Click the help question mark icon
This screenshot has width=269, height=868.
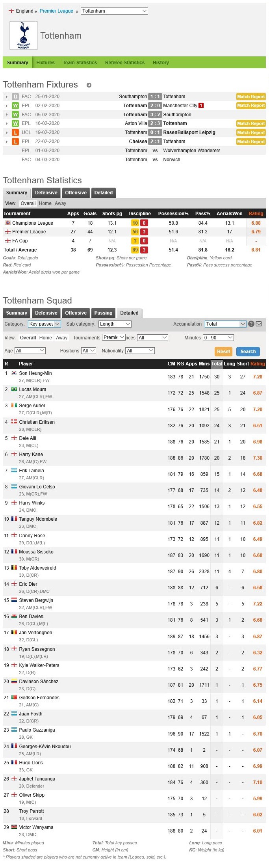[x=251, y=324]
